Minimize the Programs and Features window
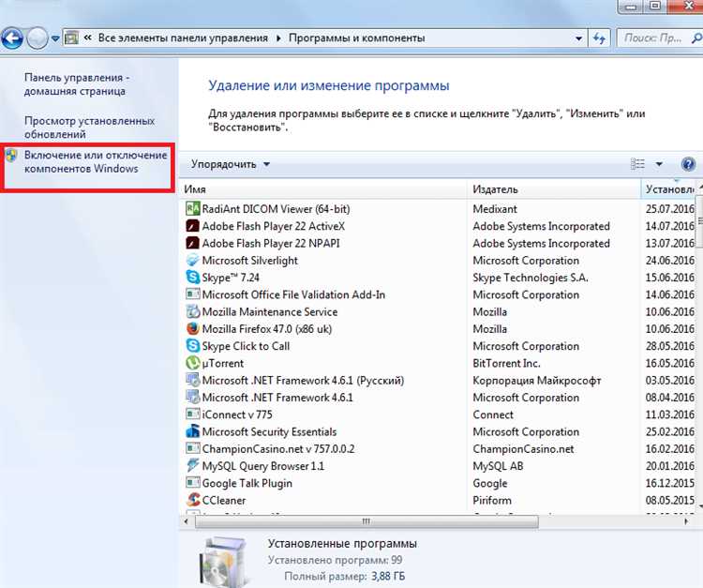Viewport: 703px width, 588px height. coord(631,7)
